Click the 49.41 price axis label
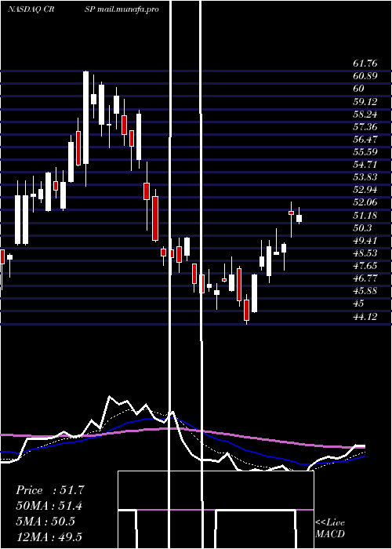 tap(365, 241)
